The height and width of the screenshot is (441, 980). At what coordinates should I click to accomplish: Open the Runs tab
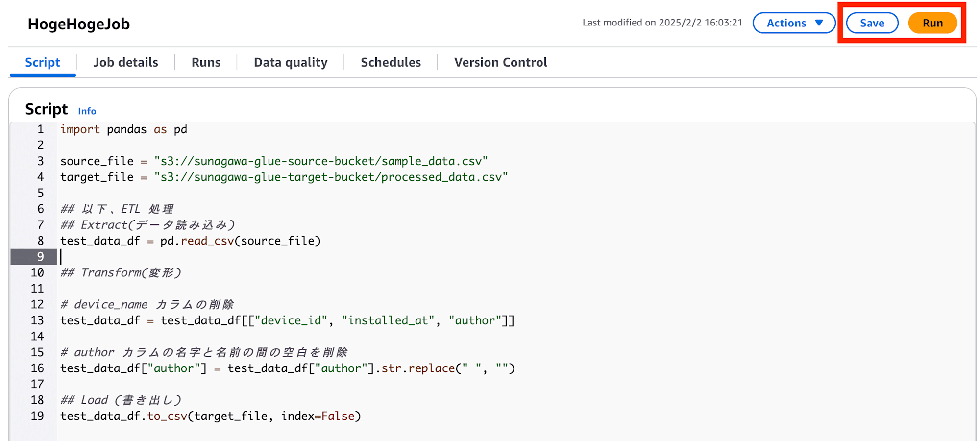(x=206, y=62)
